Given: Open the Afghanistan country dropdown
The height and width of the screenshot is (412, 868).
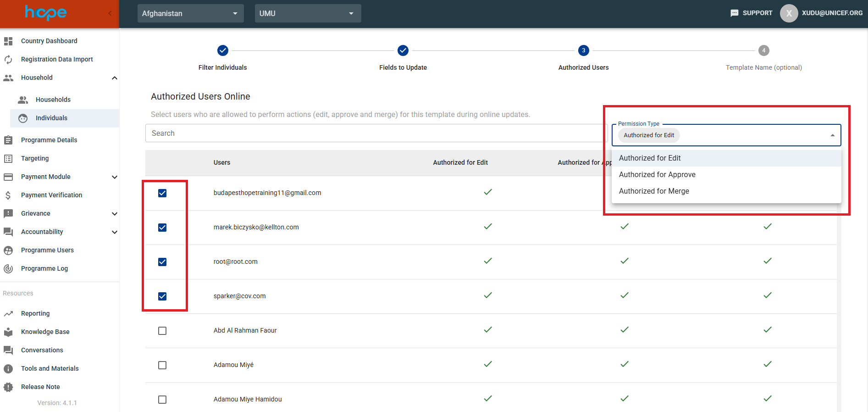Looking at the screenshot, I should pos(190,14).
